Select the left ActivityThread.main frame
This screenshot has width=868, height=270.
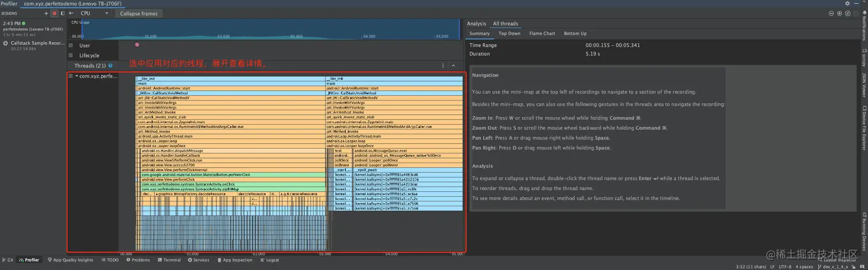[x=231, y=136]
